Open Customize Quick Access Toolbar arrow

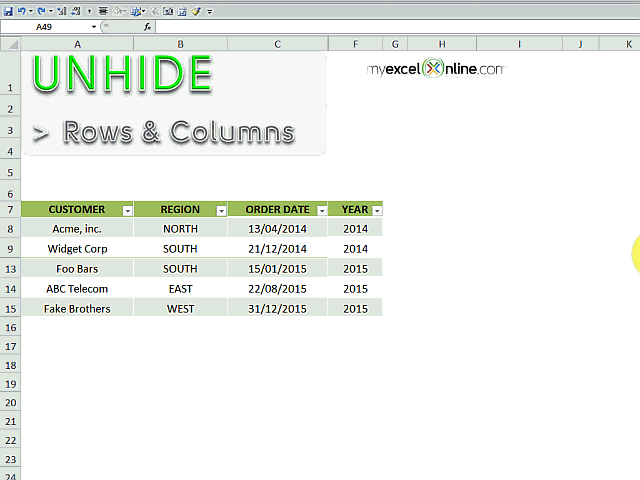[210, 12]
